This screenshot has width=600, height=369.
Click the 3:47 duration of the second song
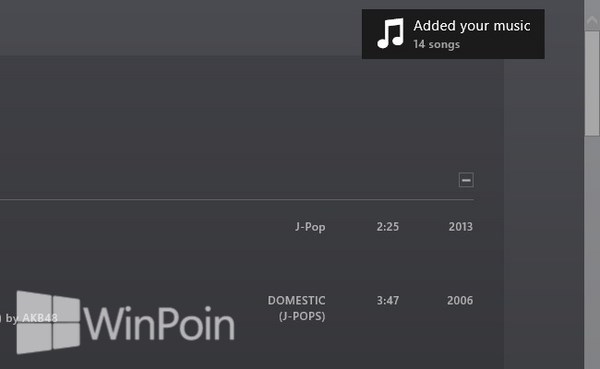tap(388, 300)
